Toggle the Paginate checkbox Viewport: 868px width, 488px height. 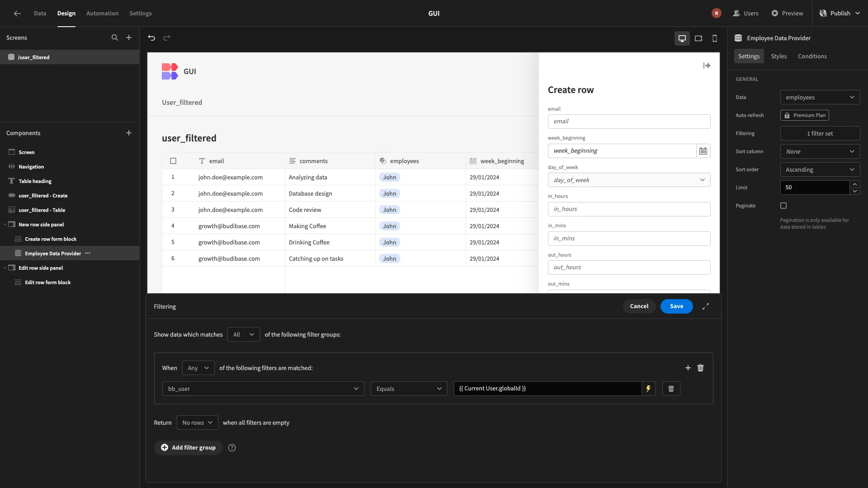[x=783, y=206]
